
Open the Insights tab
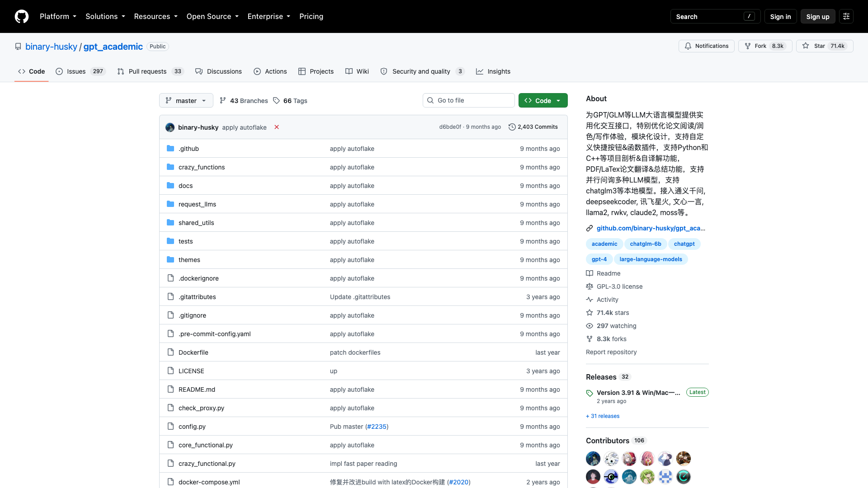493,71
